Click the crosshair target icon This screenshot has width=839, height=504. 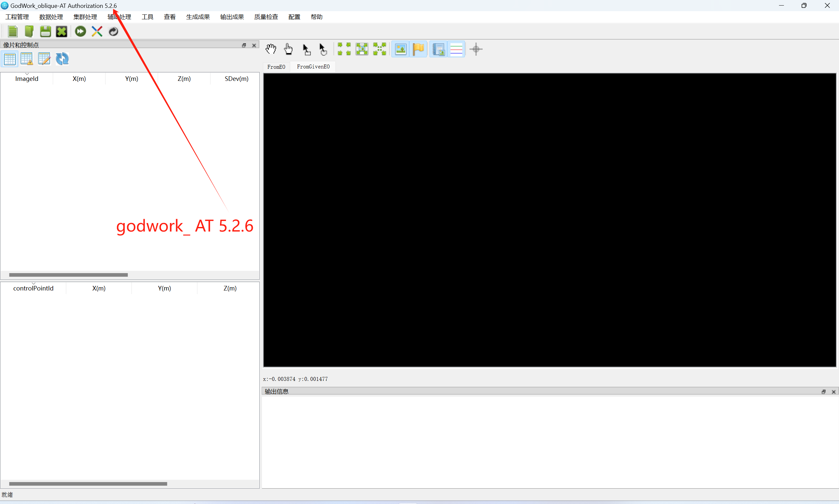click(476, 49)
